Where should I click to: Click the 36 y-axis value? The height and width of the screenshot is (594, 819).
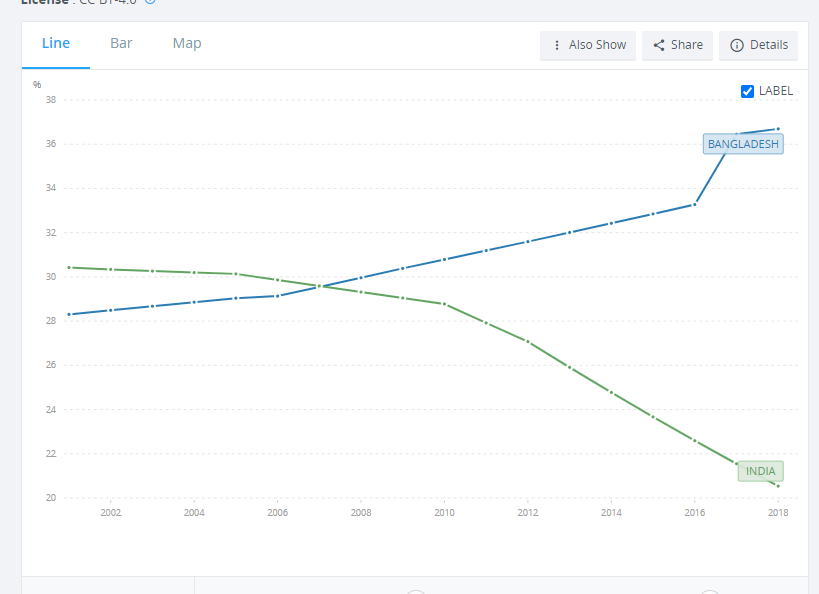coord(51,144)
